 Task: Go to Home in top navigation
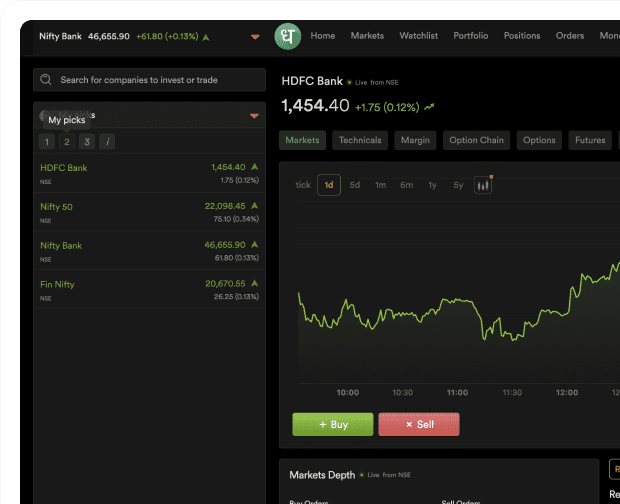323,36
